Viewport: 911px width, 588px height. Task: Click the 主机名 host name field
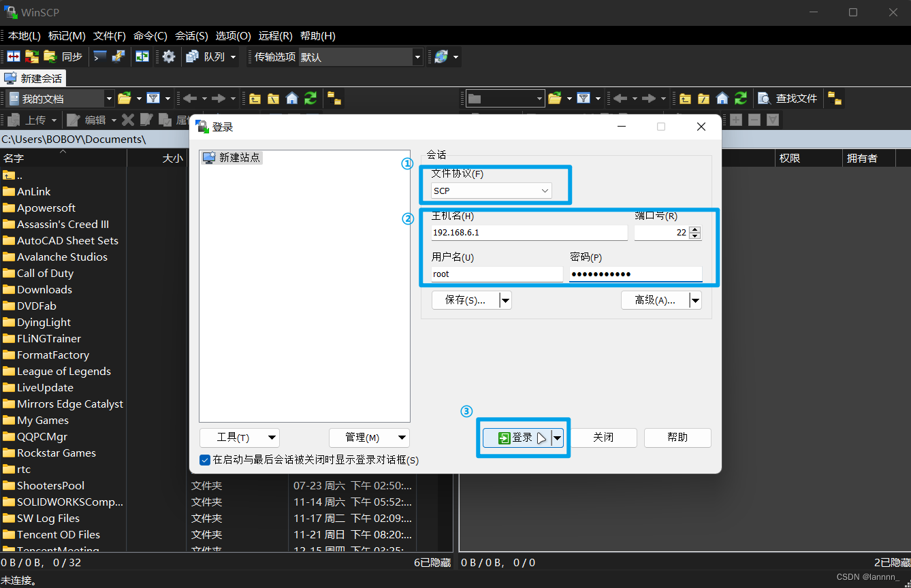pos(530,233)
